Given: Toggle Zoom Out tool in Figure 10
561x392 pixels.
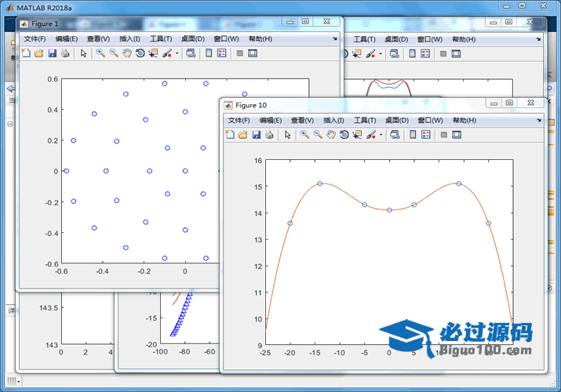Looking at the screenshot, I should point(318,135).
